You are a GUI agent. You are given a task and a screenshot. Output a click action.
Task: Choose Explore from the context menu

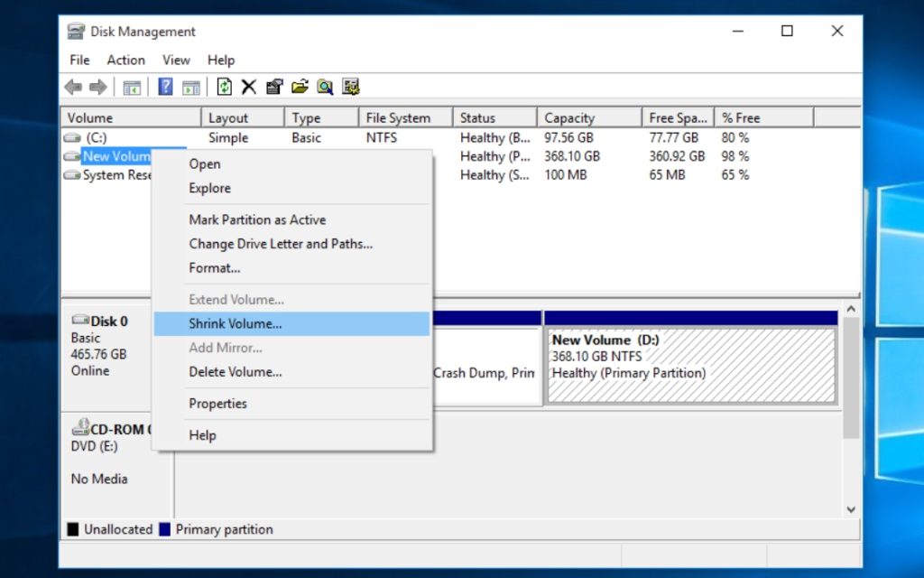[292, 188]
